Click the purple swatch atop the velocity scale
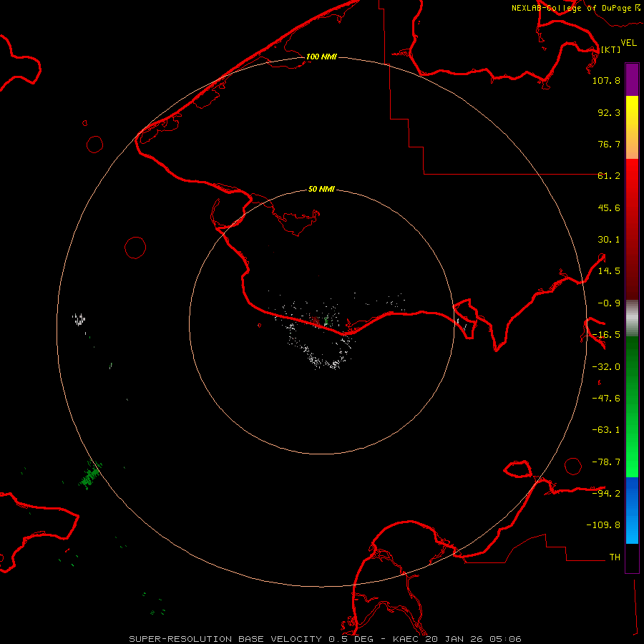Screen dimensions: 644x644 click(x=632, y=79)
